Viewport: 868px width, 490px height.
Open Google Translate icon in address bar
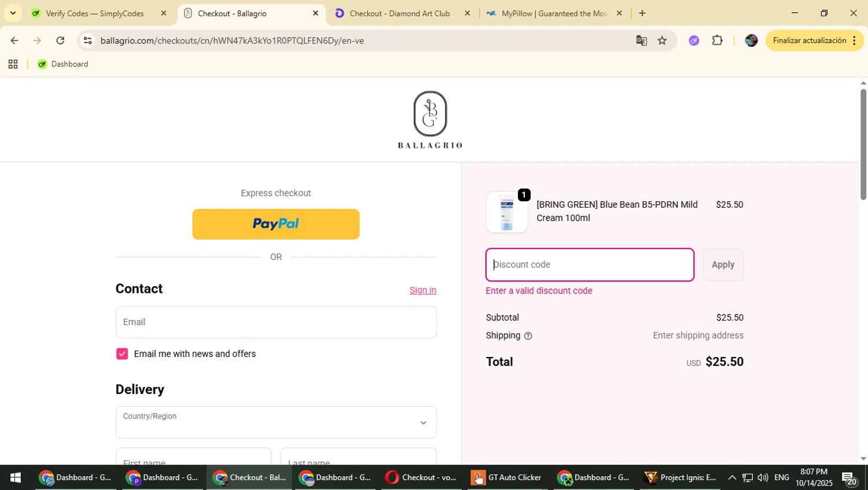(641, 40)
